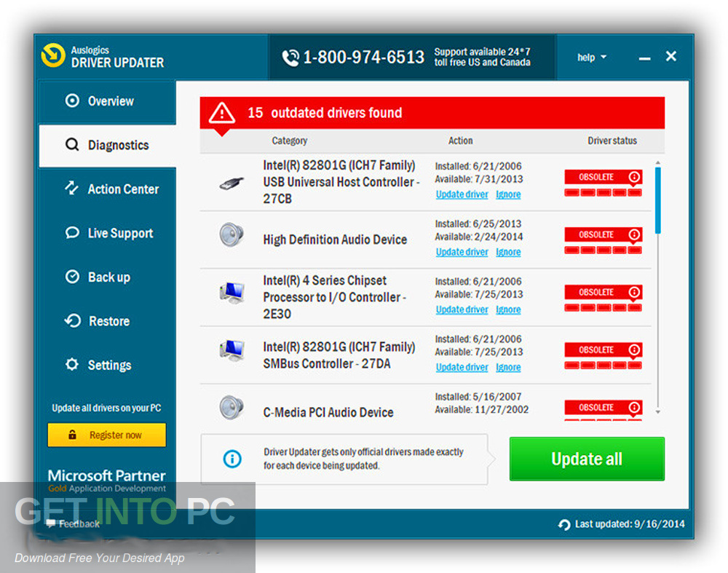Viewport: 728px width, 573px height.
Task: Click the Restore circular arrow icon
Action: pyautogui.click(x=72, y=320)
